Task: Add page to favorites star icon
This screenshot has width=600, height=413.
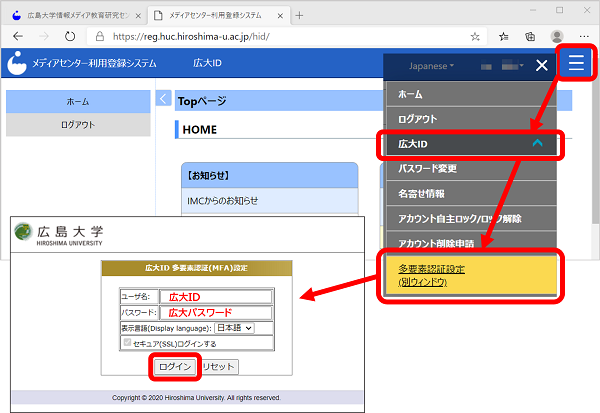Action: [x=475, y=37]
